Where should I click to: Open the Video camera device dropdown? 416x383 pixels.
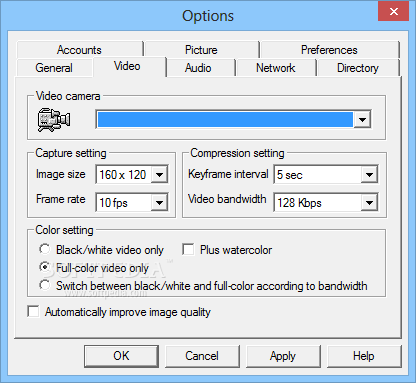362,119
